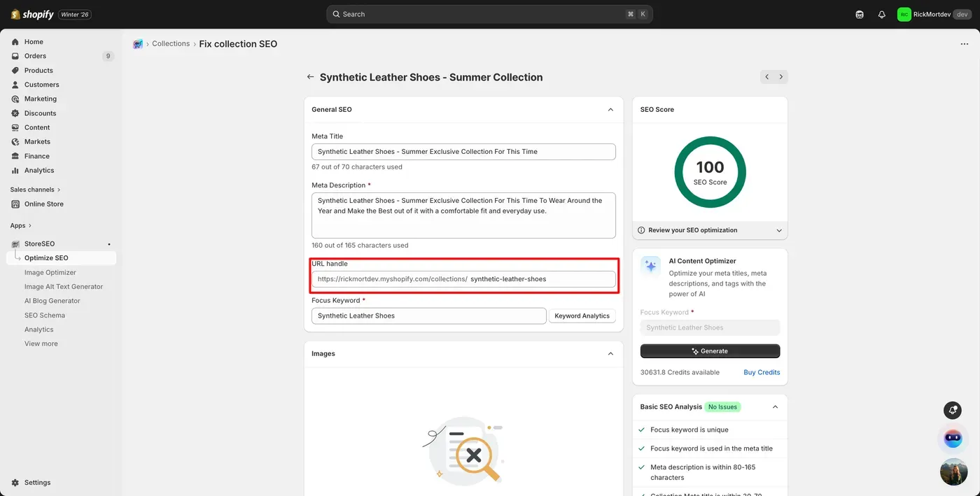Open StoreSEO Analytics submenu item
The image size is (980, 496).
[x=39, y=330]
